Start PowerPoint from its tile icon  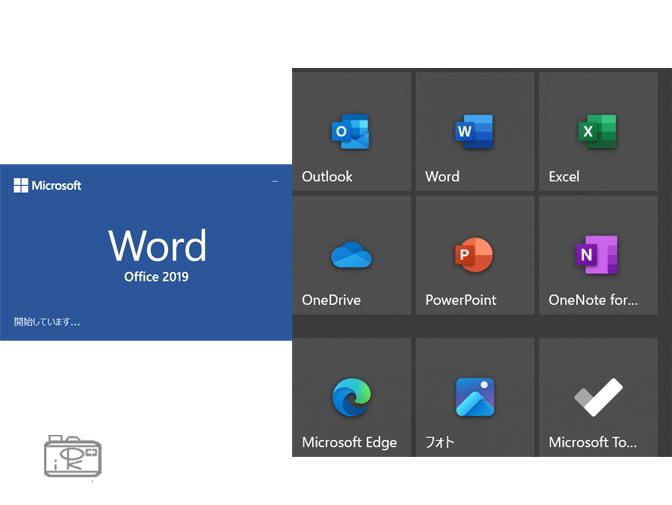tap(474, 255)
